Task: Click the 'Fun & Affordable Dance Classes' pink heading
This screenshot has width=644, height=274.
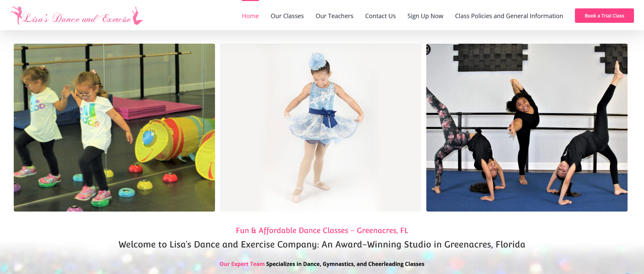Action: click(x=322, y=231)
